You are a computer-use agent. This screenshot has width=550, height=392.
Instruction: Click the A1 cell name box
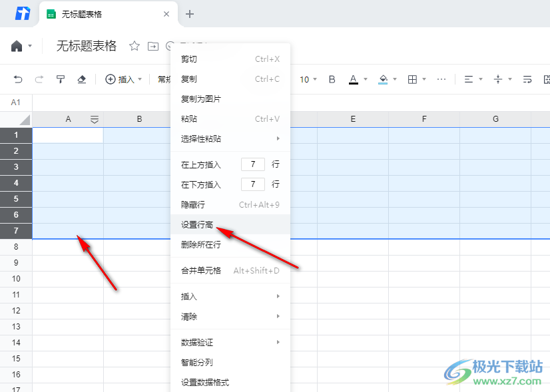tap(16, 102)
